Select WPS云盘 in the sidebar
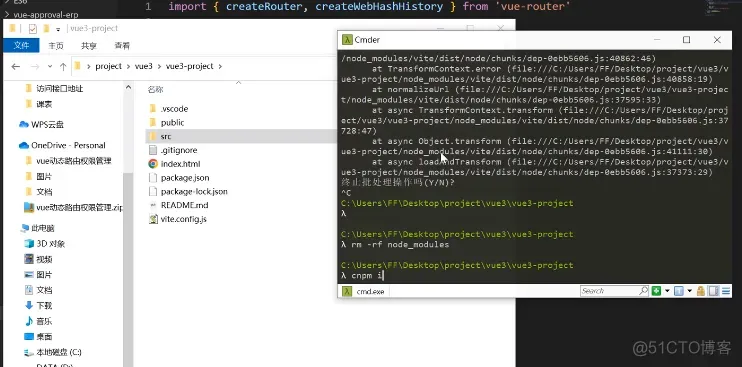742x367 pixels. coord(47,125)
